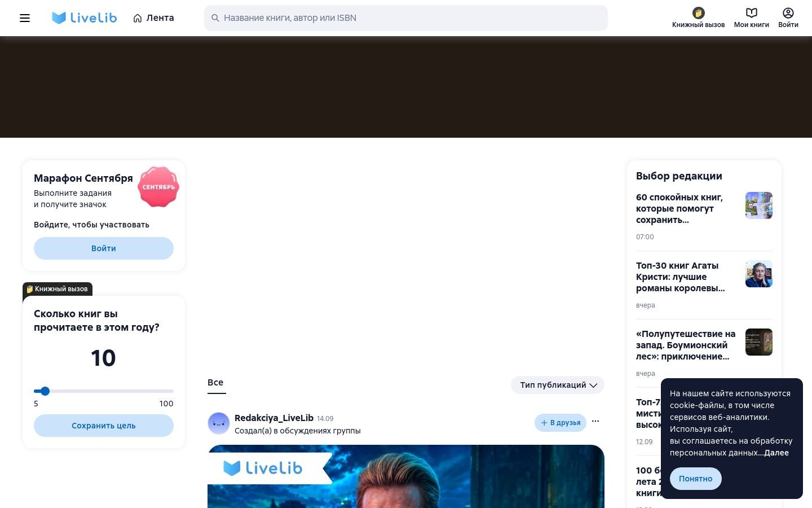Open Мои книги in header

[x=751, y=18]
